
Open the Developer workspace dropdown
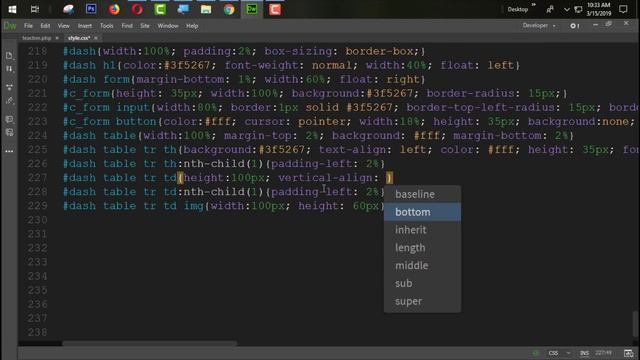click(539, 26)
